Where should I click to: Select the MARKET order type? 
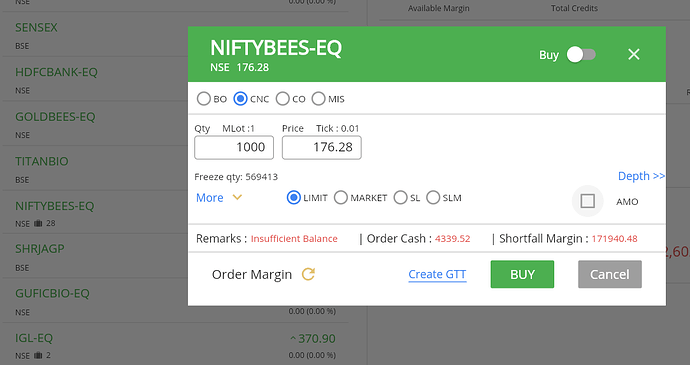coord(341,198)
